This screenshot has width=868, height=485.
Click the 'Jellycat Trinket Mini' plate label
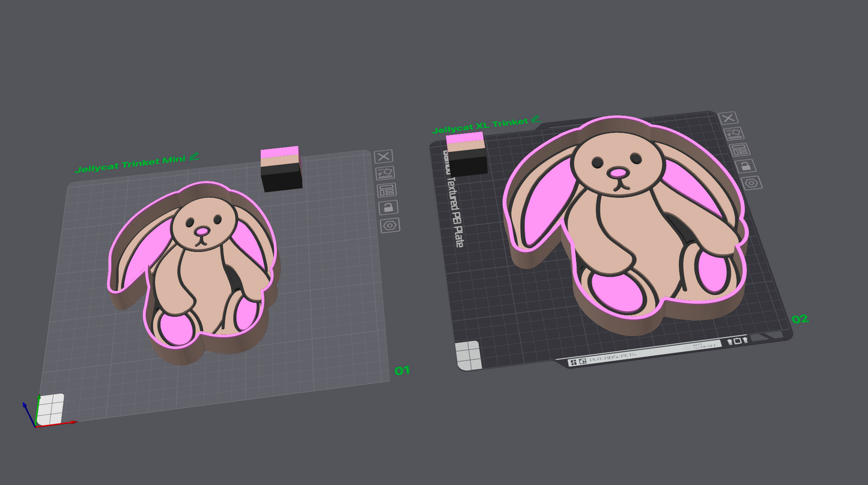click(x=130, y=165)
